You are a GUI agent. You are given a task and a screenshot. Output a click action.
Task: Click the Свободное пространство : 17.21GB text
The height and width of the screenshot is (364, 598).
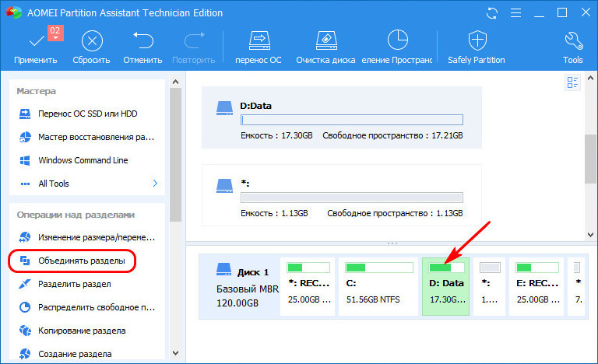click(x=392, y=135)
